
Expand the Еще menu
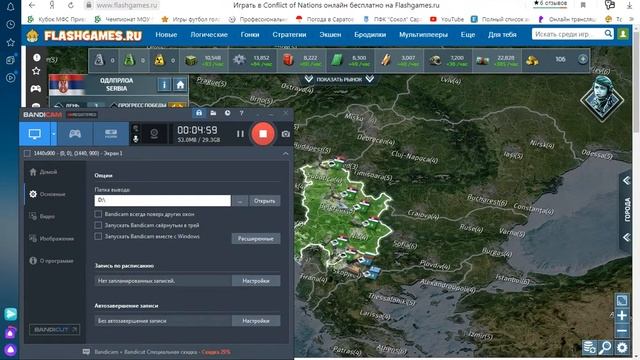468,35
